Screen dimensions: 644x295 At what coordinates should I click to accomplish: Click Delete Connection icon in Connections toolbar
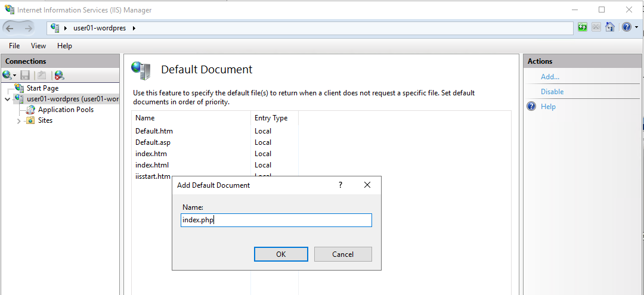coord(60,75)
